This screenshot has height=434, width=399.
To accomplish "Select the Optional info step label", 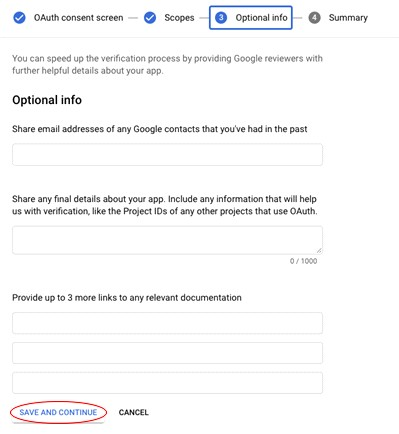I will 261,18.
